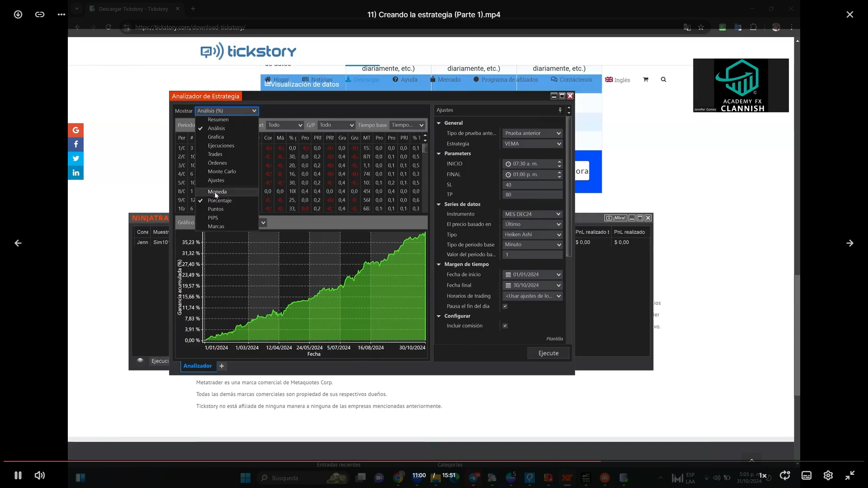Copy link icon in top bar
Image resolution: width=868 pixels, height=488 pixels.
point(40,14)
